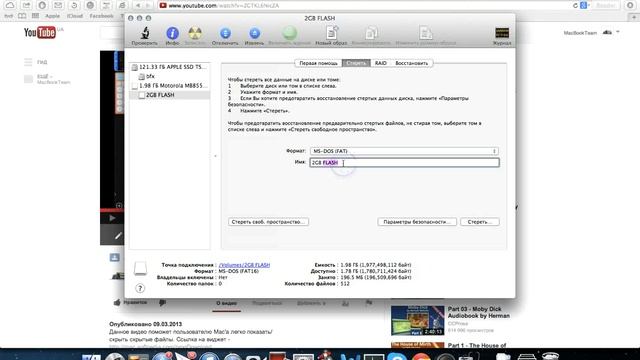Screen dimensions: 640x360
Task: Open the Facebook bookmark in Safari
Action: coord(102,16)
